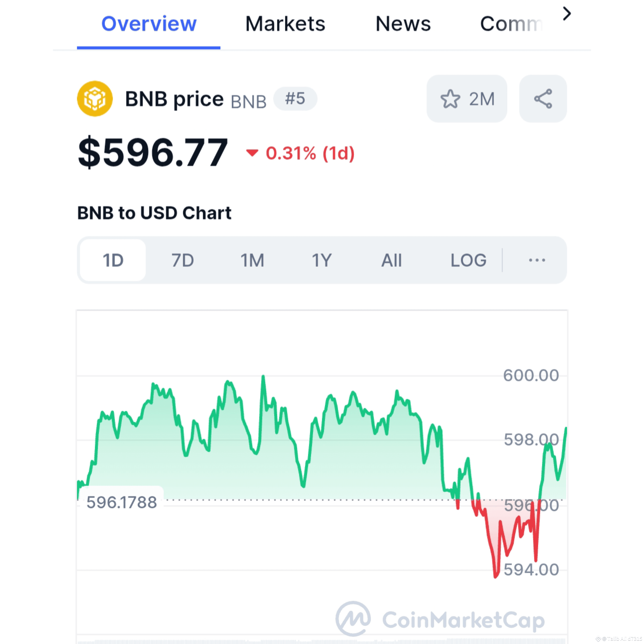
Task: Click the BNB coin logo icon
Action: coord(95,99)
